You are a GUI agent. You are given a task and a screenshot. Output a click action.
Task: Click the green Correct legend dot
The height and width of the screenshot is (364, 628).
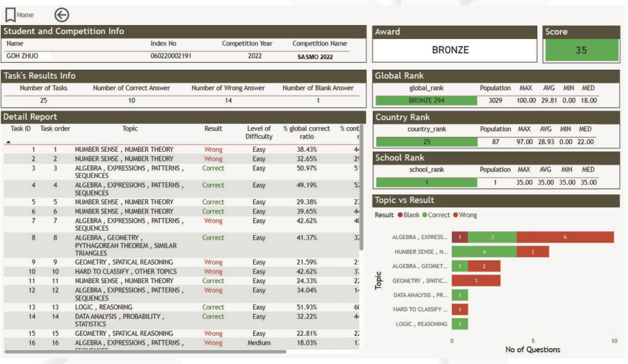coord(425,215)
